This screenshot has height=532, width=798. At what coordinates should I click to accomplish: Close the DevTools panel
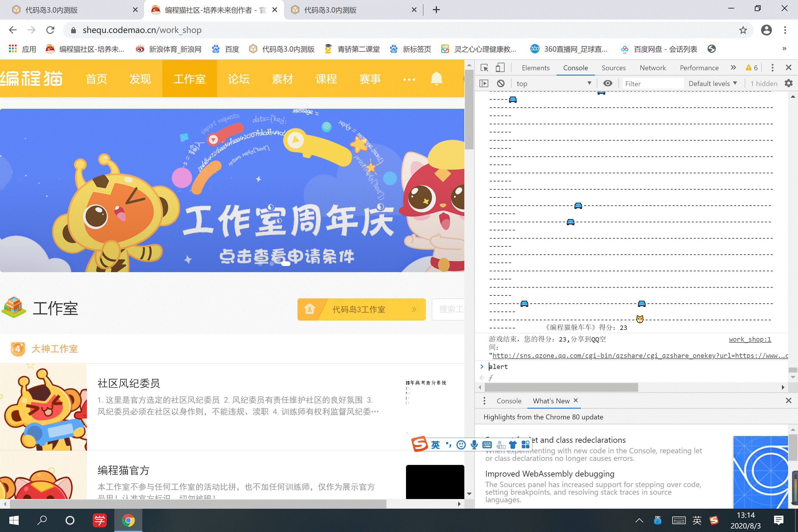pyautogui.click(x=788, y=68)
